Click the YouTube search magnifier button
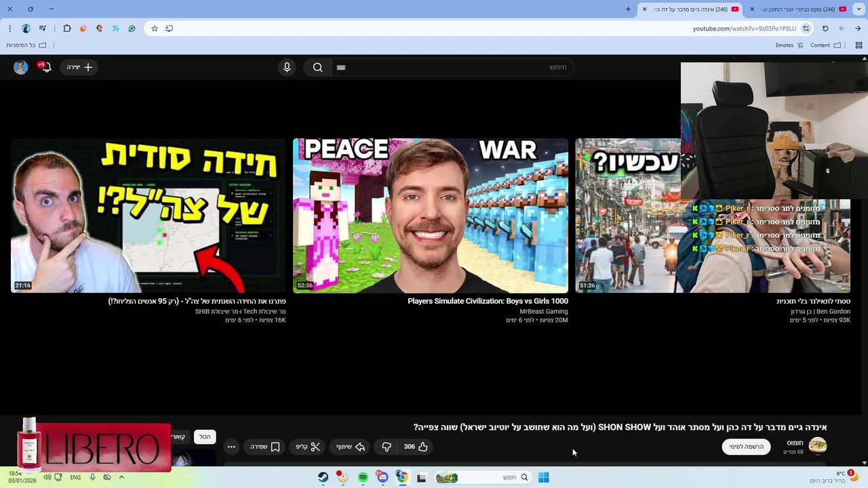 [317, 67]
